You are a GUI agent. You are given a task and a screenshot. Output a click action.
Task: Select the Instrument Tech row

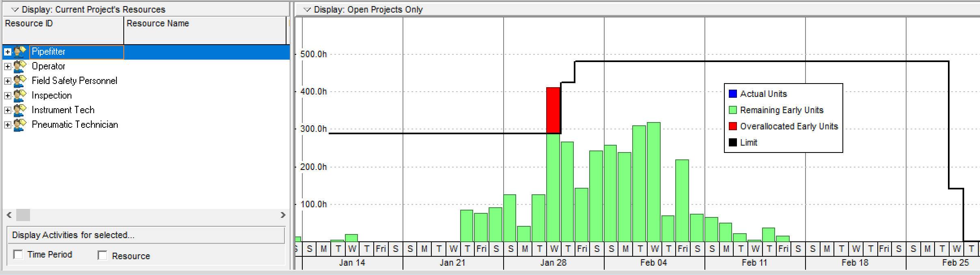point(146,110)
